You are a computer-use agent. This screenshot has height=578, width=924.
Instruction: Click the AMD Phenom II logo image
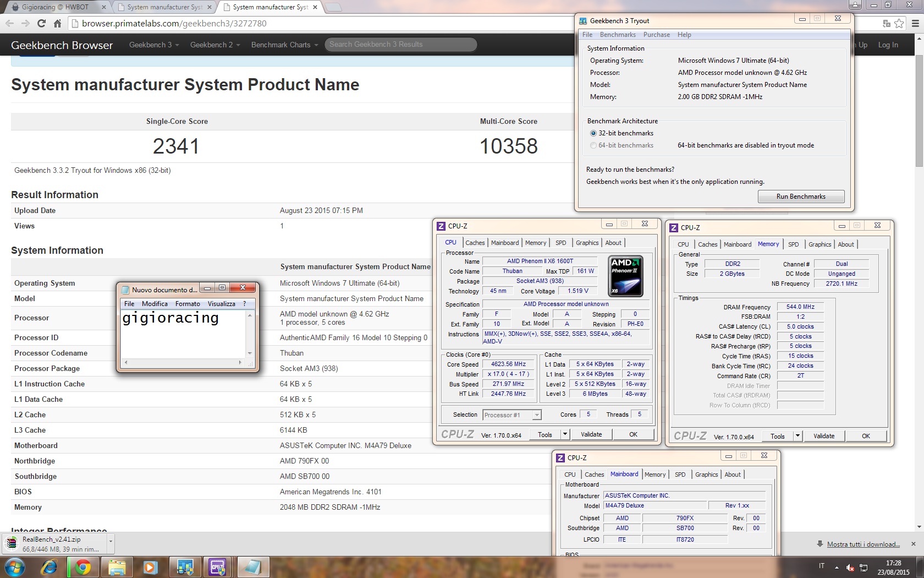click(625, 276)
